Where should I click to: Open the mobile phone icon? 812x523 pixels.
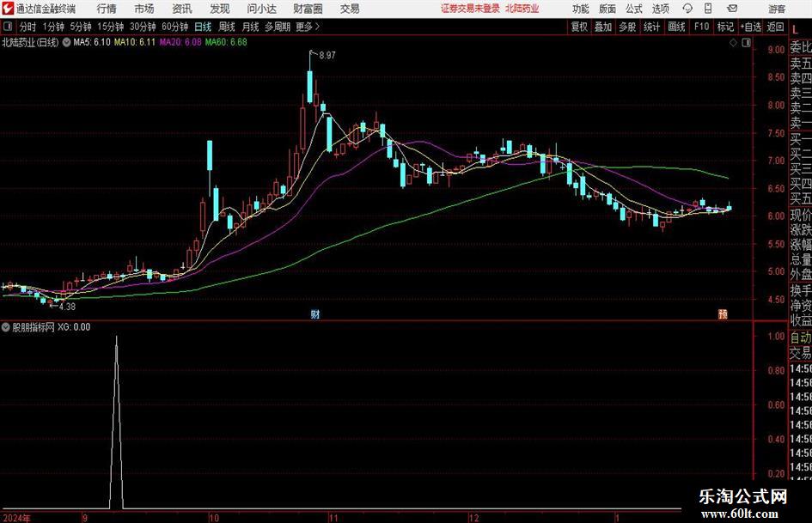[x=708, y=9]
